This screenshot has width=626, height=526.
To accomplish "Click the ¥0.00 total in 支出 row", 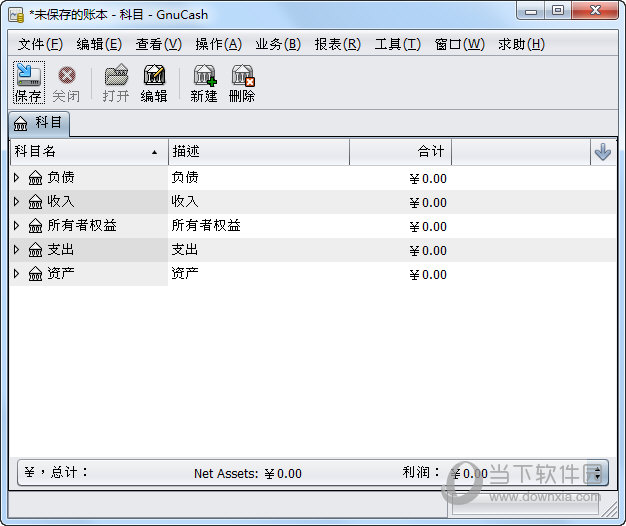I will pyautogui.click(x=428, y=251).
